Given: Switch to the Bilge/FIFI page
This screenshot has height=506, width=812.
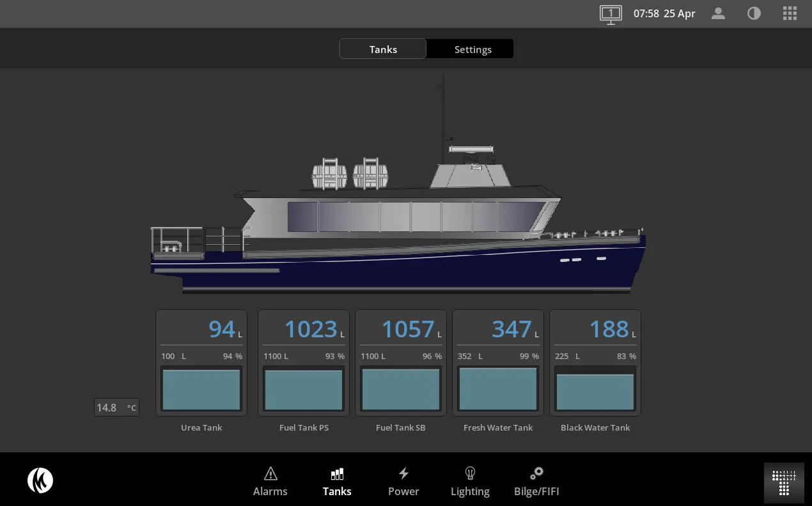Looking at the screenshot, I should pos(536,482).
